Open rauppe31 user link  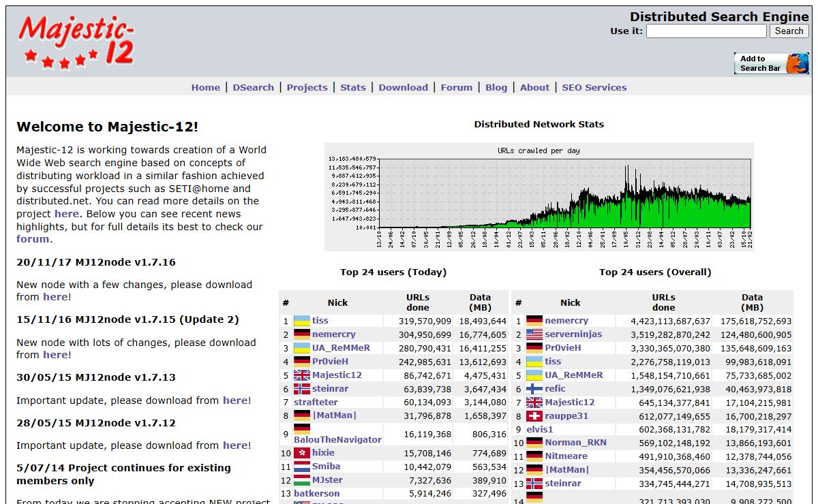[x=566, y=416]
